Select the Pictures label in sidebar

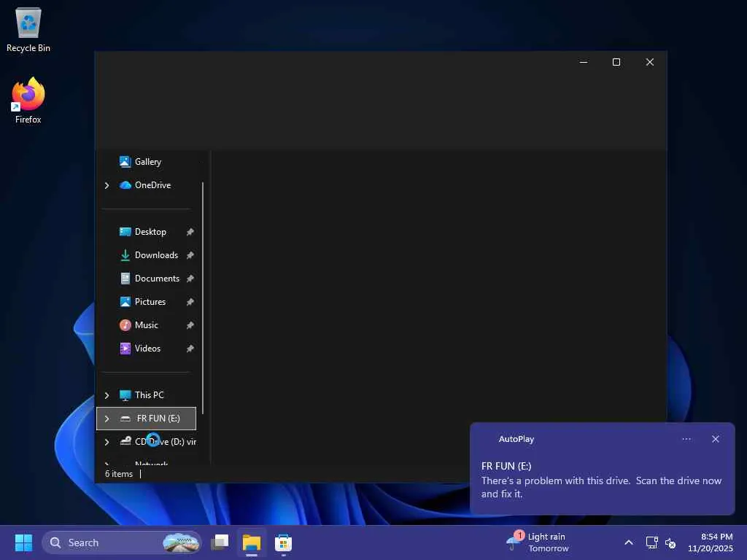point(150,302)
